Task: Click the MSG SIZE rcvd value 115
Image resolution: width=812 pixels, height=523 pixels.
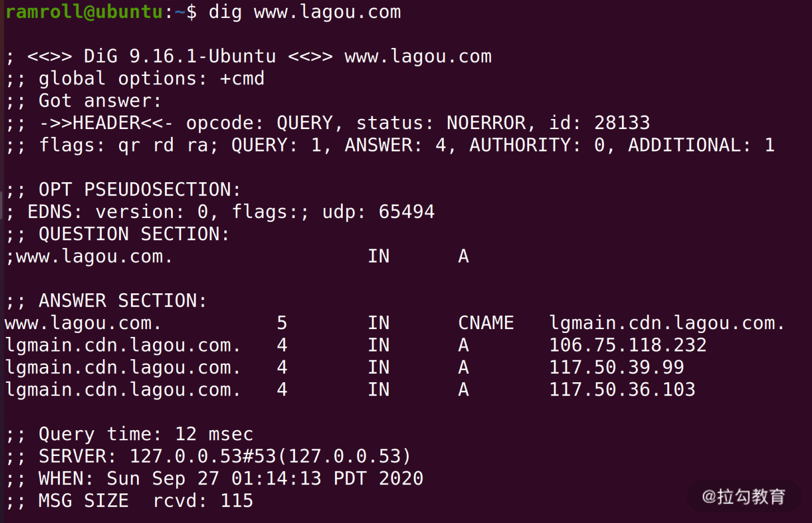Action: (x=237, y=501)
